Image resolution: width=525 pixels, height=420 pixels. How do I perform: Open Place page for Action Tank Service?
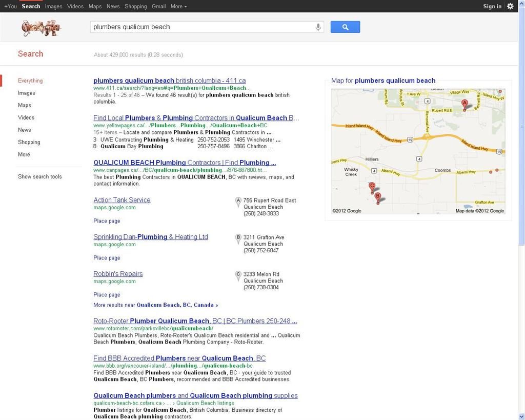coord(107,221)
